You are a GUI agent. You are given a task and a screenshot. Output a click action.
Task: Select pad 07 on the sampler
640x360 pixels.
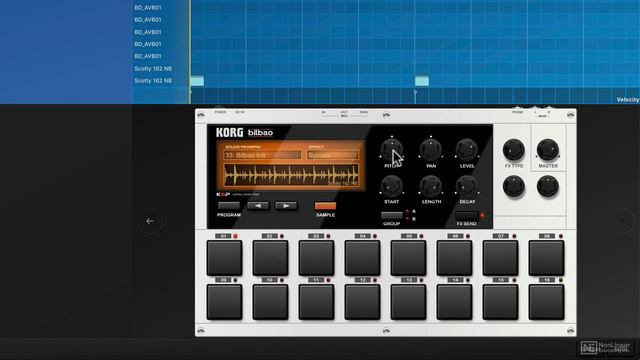tap(500, 258)
